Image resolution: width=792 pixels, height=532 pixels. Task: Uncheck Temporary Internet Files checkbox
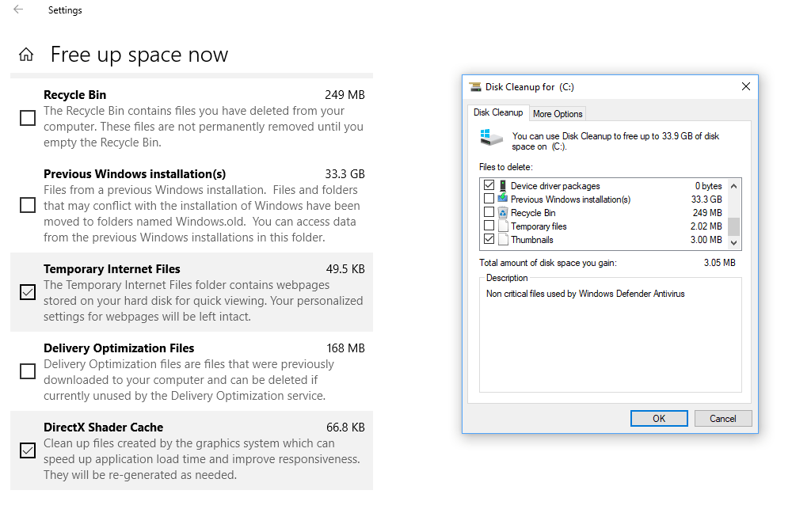click(x=28, y=292)
